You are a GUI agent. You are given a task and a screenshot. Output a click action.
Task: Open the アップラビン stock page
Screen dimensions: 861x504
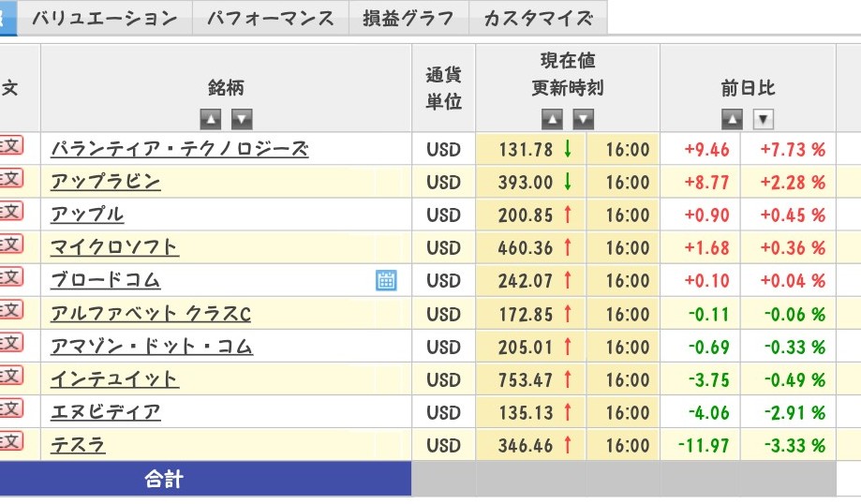(x=105, y=182)
